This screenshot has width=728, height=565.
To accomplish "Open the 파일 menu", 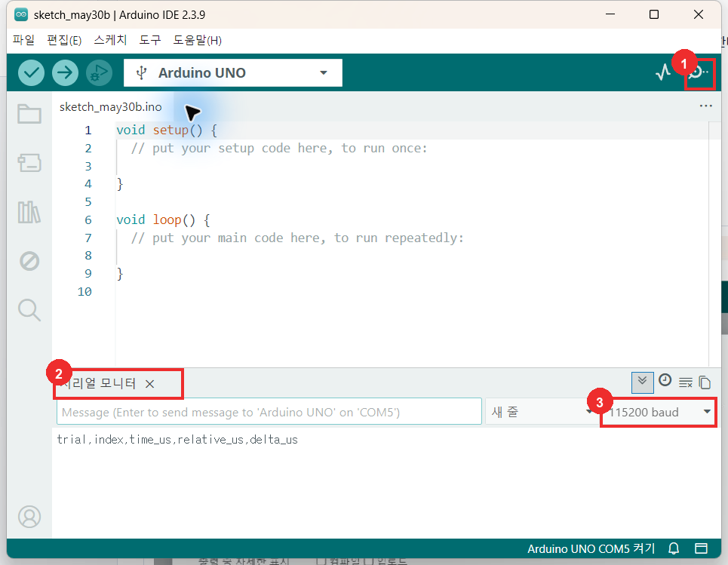I will point(23,41).
